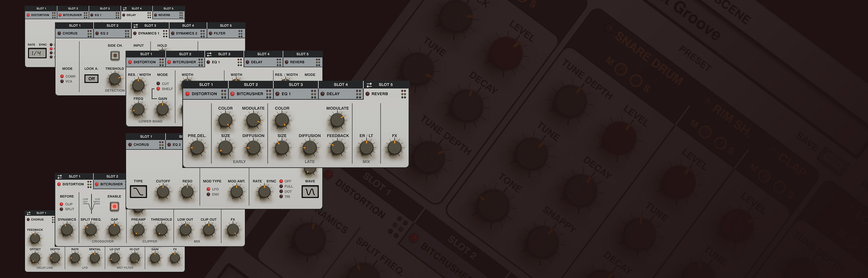
Task: Grab the six-dot handle beside EQ 2 in the Dynamics panel
Action: coord(127,33)
